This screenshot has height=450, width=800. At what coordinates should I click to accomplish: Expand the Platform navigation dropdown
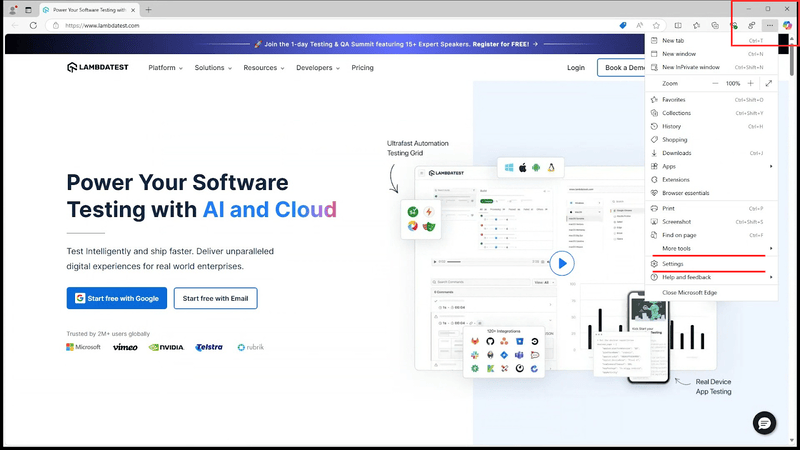tap(166, 68)
